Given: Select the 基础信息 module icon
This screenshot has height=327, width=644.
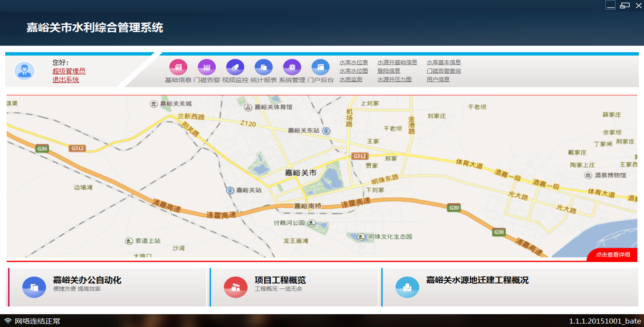Looking at the screenshot, I should click(x=177, y=67).
